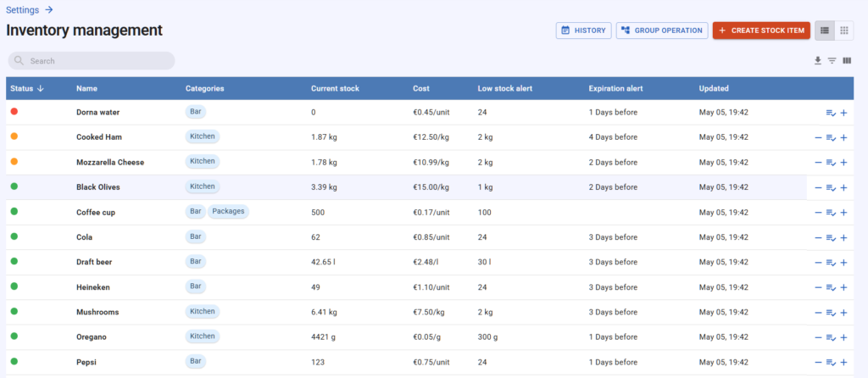Add stock to Heineken
Screen dimensions: 868x378
843,288
